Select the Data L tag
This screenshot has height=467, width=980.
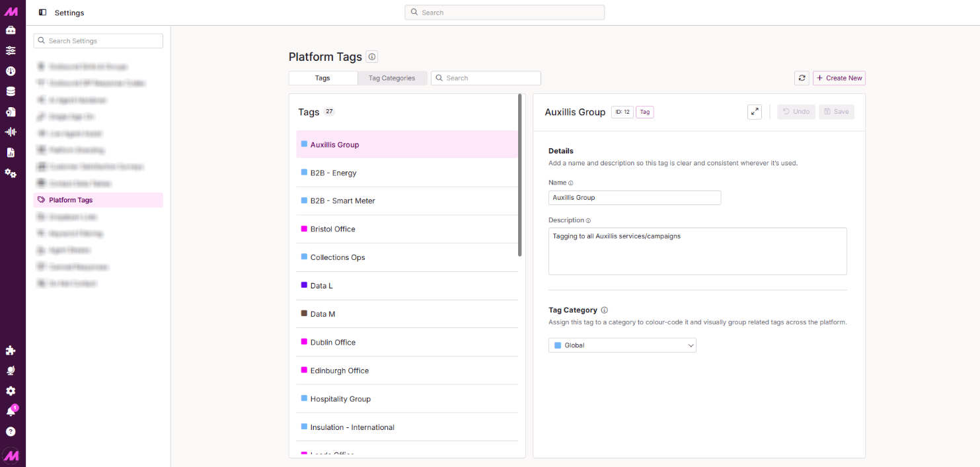coord(407,286)
